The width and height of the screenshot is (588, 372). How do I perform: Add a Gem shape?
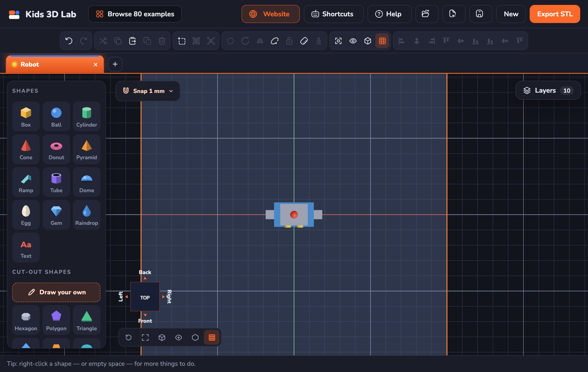56,215
